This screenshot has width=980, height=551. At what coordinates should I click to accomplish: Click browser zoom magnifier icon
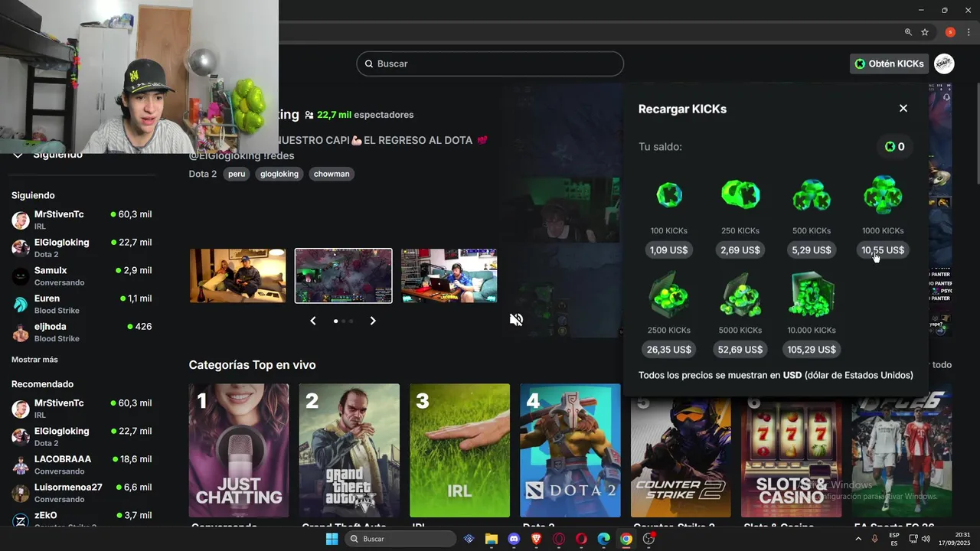[x=908, y=32]
